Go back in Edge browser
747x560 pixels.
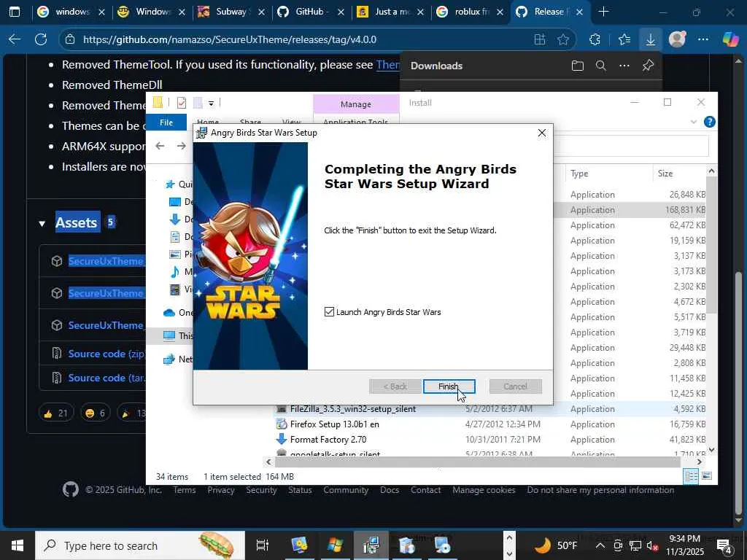click(15, 39)
